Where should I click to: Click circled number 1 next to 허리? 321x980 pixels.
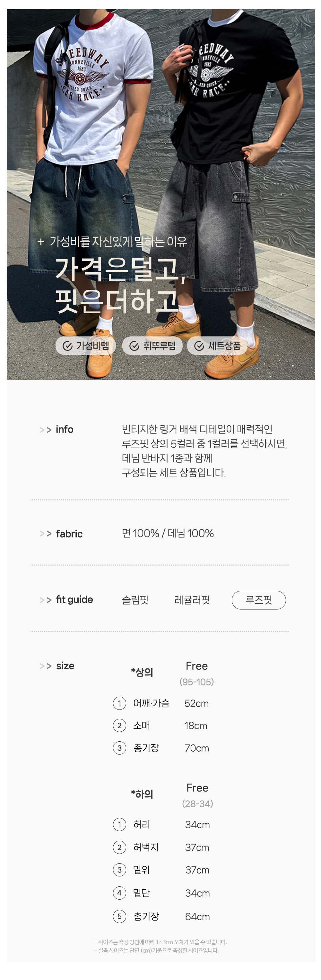coord(119,824)
